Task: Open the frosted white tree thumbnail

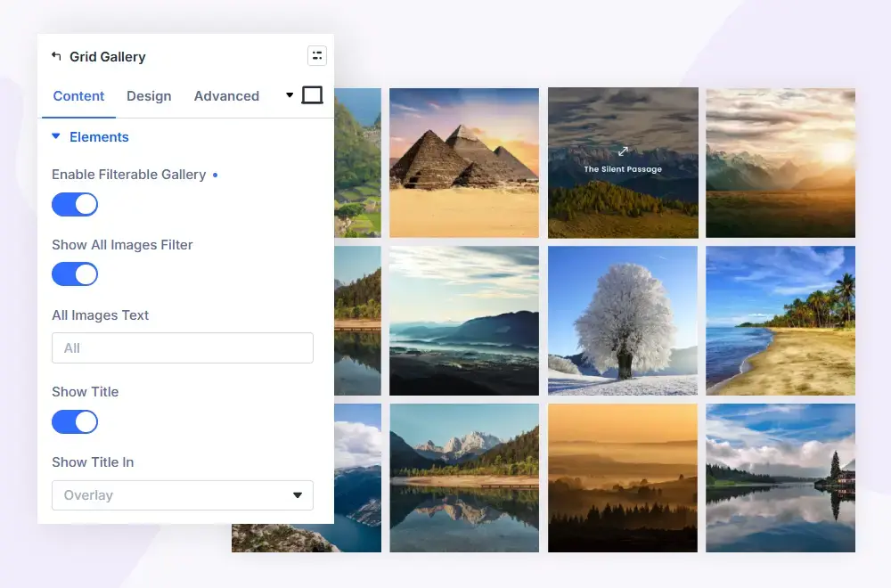Action: (x=623, y=321)
